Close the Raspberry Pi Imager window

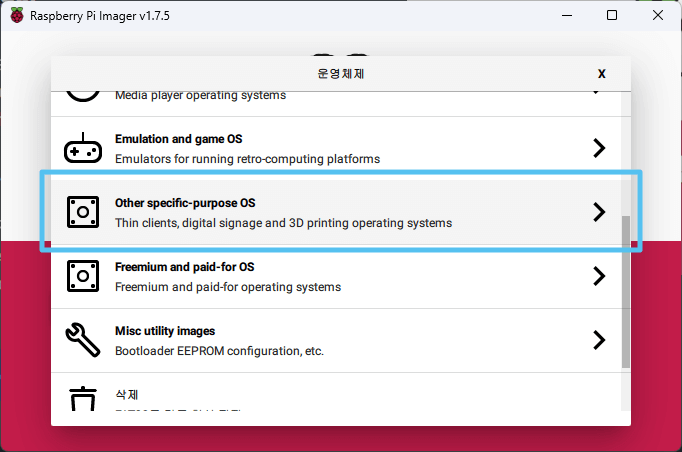[x=658, y=15]
